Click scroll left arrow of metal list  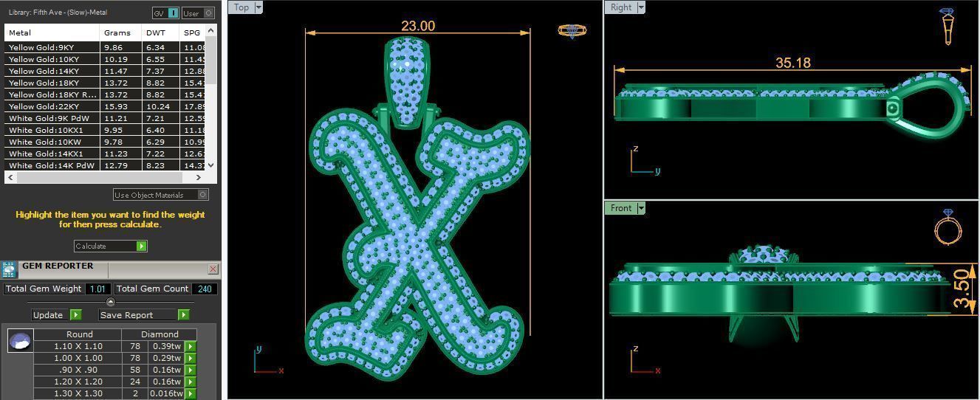pos(10,177)
